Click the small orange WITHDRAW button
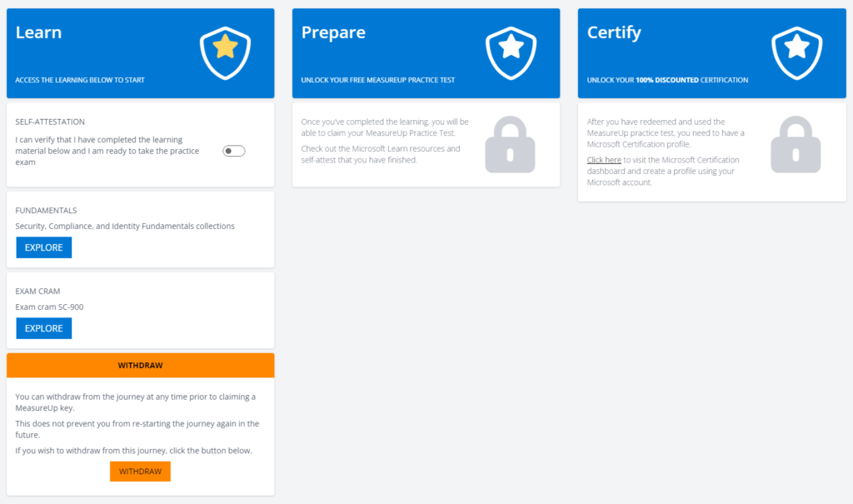 (140, 472)
